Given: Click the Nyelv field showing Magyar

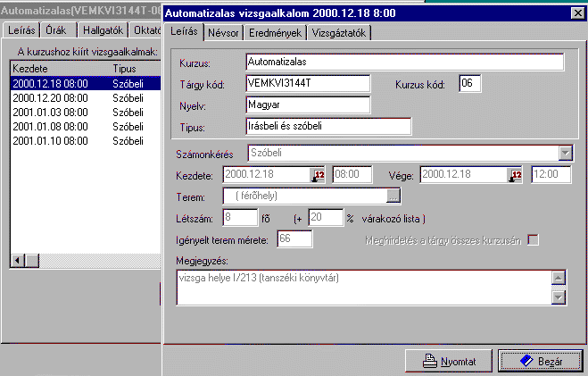Looking at the screenshot, I should 308,104.
